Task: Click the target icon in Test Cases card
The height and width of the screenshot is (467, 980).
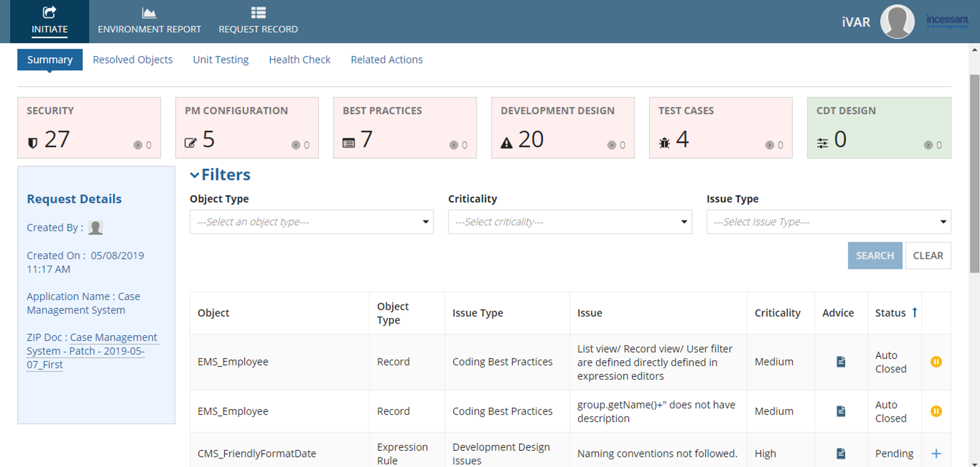Action: click(769, 145)
